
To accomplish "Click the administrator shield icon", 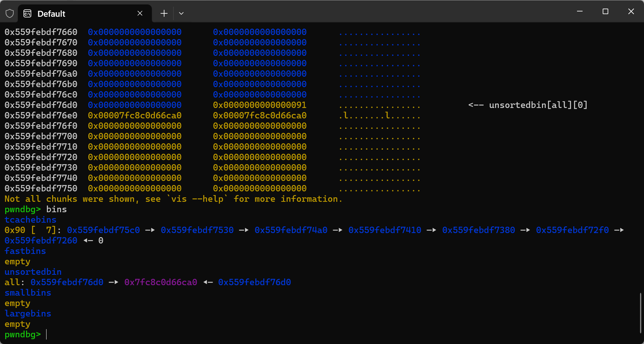I will (x=10, y=13).
